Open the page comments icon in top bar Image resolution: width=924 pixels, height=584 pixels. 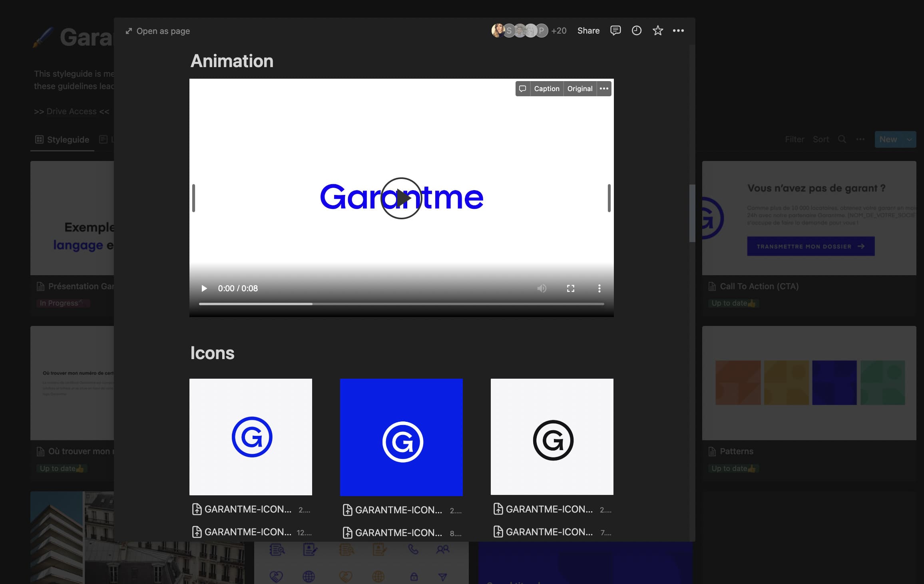(615, 30)
